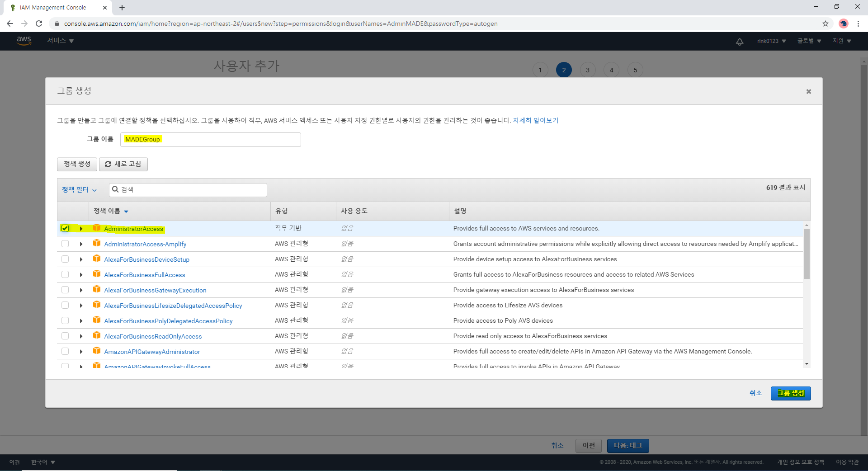Check the AlexaForBusinessPolyDelegatedAccessPolicy checkbox
This screenshot has width=868, height=471.
click(65, 320)
